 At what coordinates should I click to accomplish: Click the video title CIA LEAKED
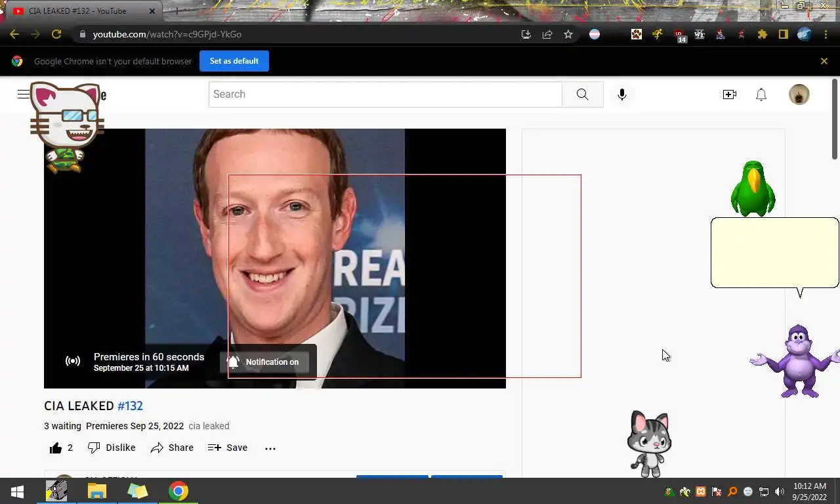point(79,406)
